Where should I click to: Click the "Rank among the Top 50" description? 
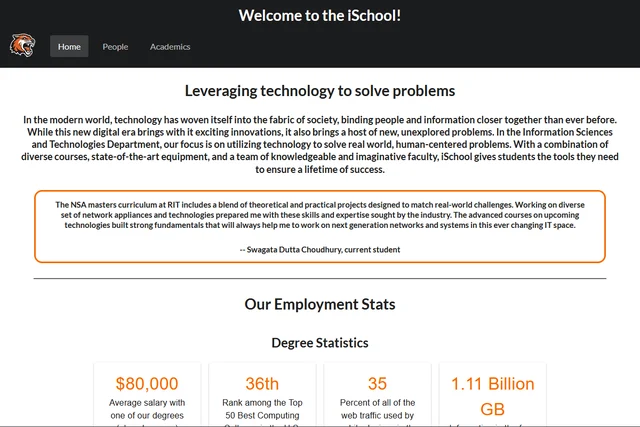point(262,410)
